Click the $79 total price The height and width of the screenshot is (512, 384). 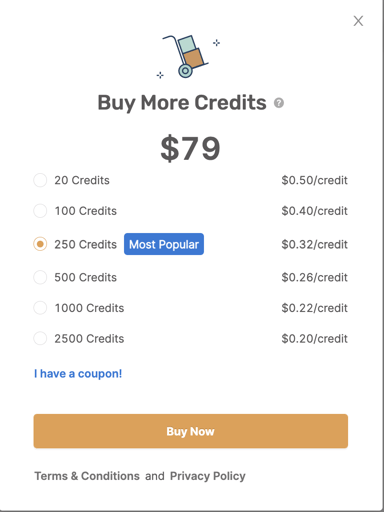(190, 148)
